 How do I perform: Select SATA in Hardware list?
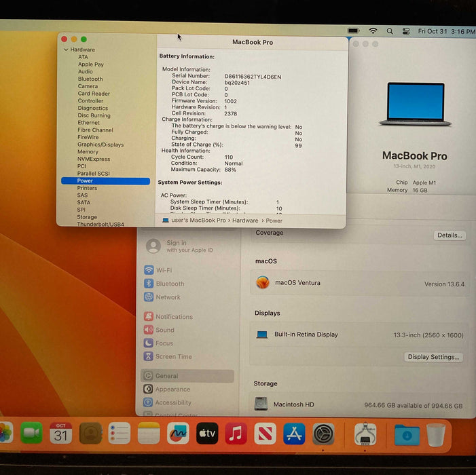[x=84, y=203]
